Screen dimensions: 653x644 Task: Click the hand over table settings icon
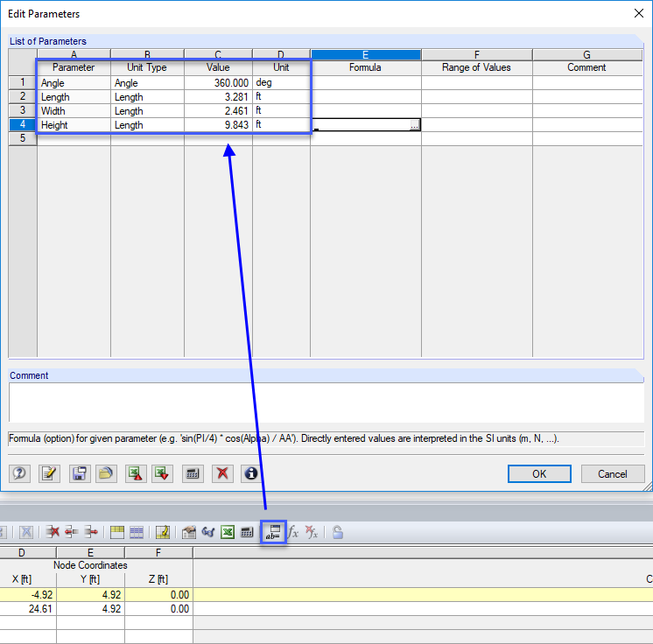[189, 532]
